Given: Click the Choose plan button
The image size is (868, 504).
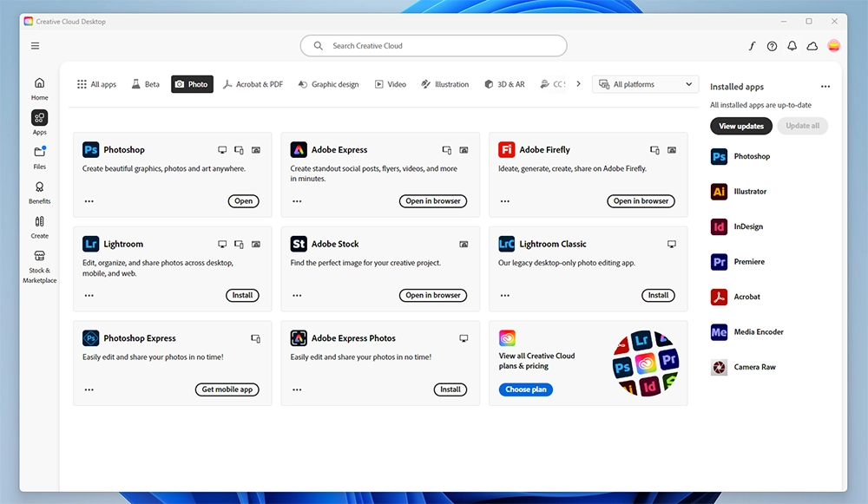Looking at the screenshot, I should click(526, 389).
